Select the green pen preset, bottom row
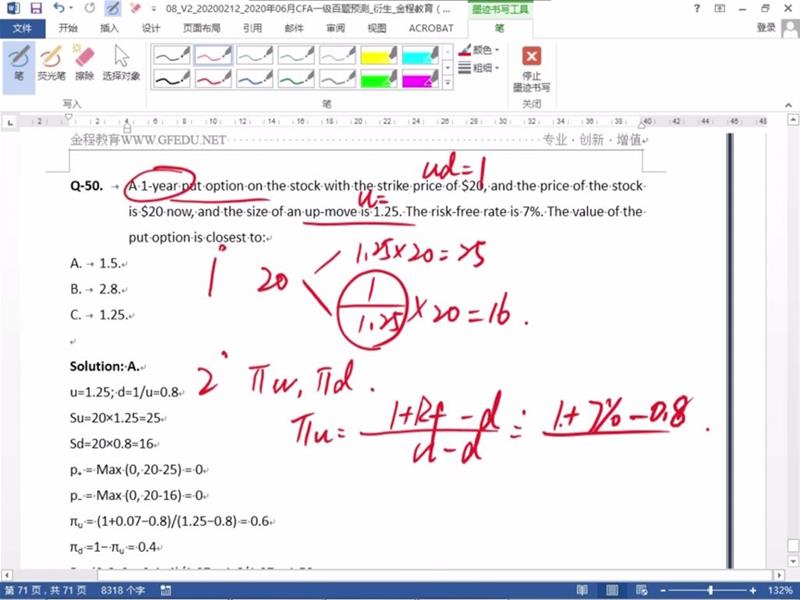Screen dimensions: 800x600 click(296, 79)
